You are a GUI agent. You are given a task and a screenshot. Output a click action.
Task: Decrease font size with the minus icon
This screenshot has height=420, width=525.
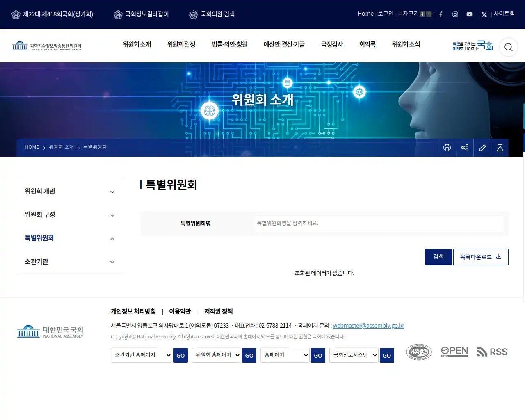tap(429, 14)
